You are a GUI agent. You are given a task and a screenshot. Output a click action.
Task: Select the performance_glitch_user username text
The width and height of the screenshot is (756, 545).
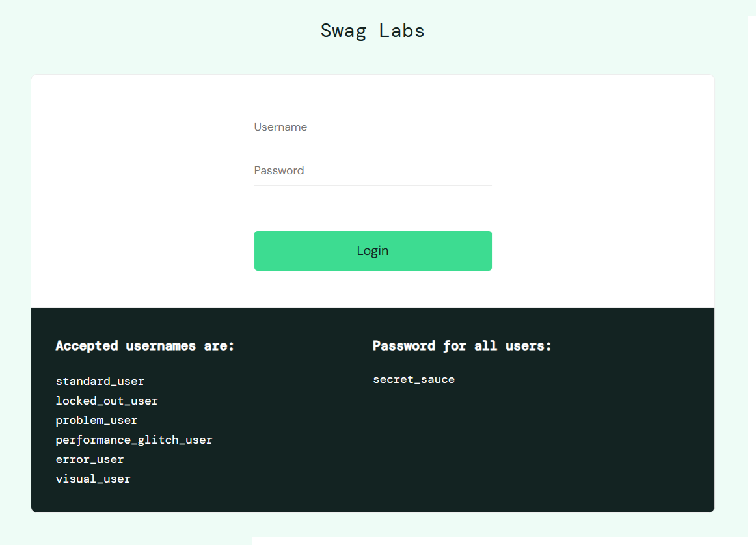click(134, 440)
